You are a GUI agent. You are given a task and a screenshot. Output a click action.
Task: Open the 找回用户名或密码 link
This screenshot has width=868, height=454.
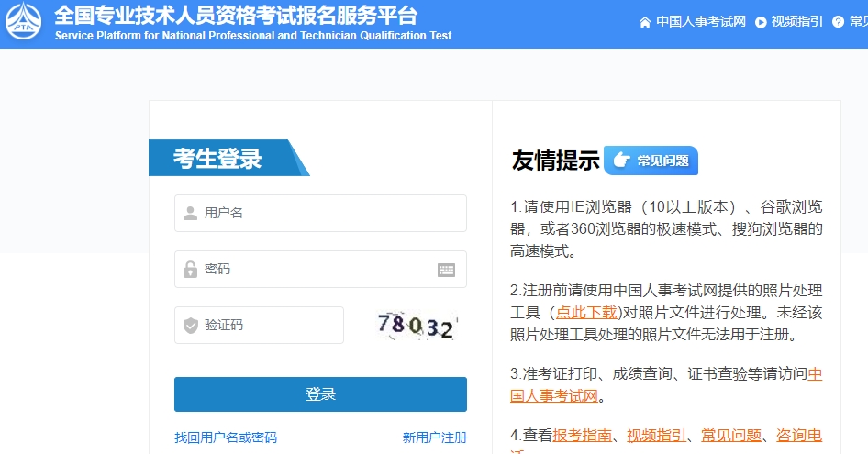tap(226, 437)
